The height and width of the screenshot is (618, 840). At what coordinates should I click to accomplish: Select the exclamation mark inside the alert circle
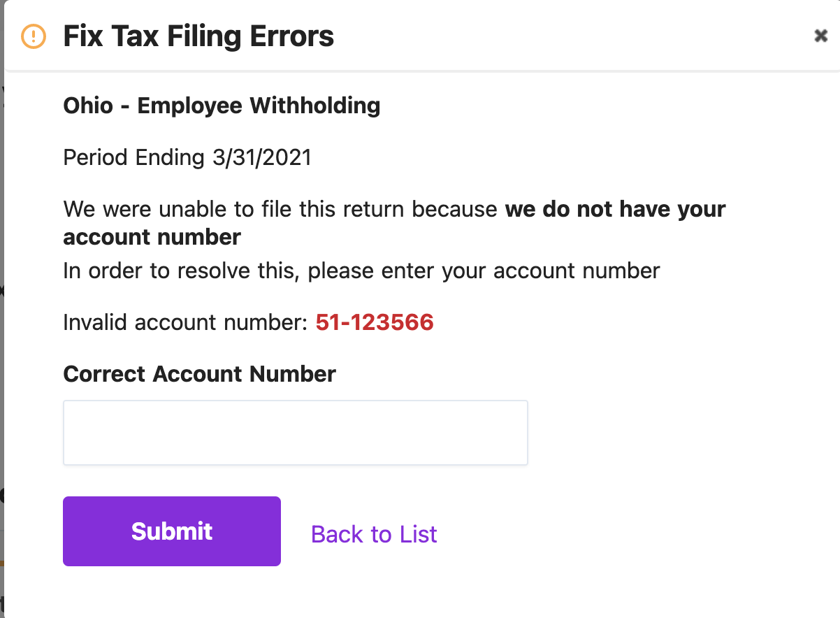[x=33, y=35]
